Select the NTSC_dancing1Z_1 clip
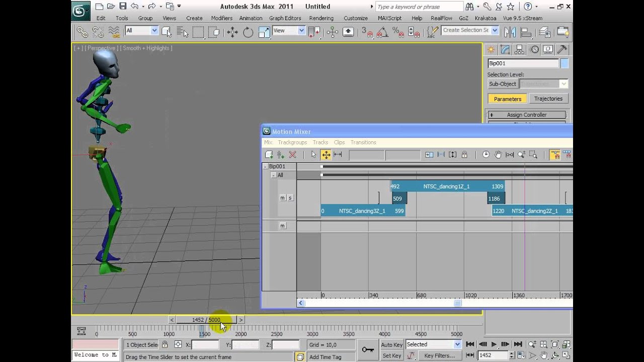 (448, 186)
